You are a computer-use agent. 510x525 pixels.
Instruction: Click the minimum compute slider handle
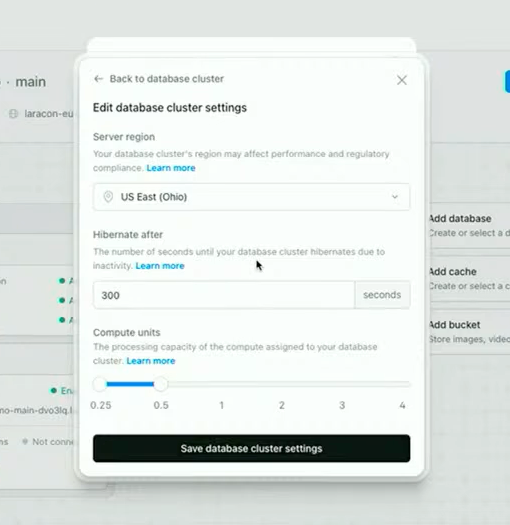(100, 384)
